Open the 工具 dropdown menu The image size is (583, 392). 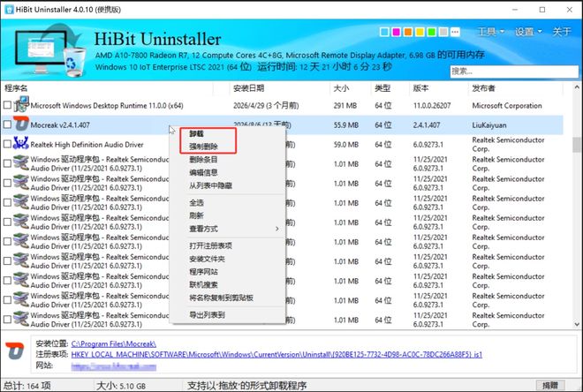(491, 32)
